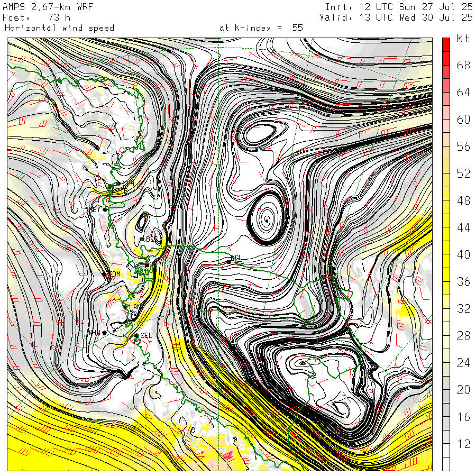Select the 'Valid: 13 UTC Wed 30 Jul 25' line
Screen dimensions: 476x476
coord(396,17)
